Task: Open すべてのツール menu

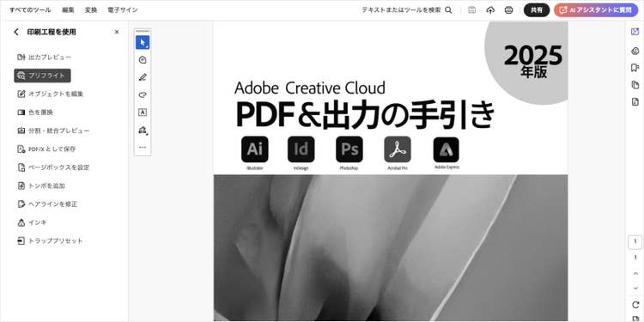Action: point(30,9)
